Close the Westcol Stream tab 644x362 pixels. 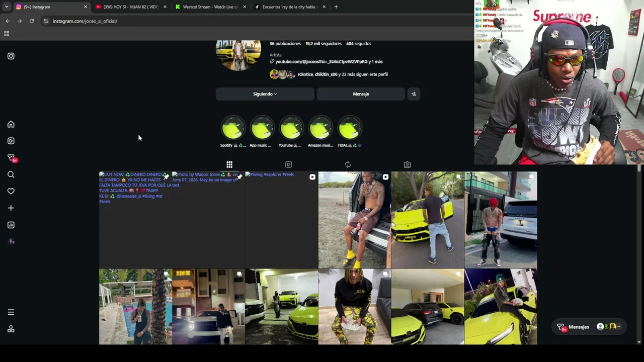point(245,7)
